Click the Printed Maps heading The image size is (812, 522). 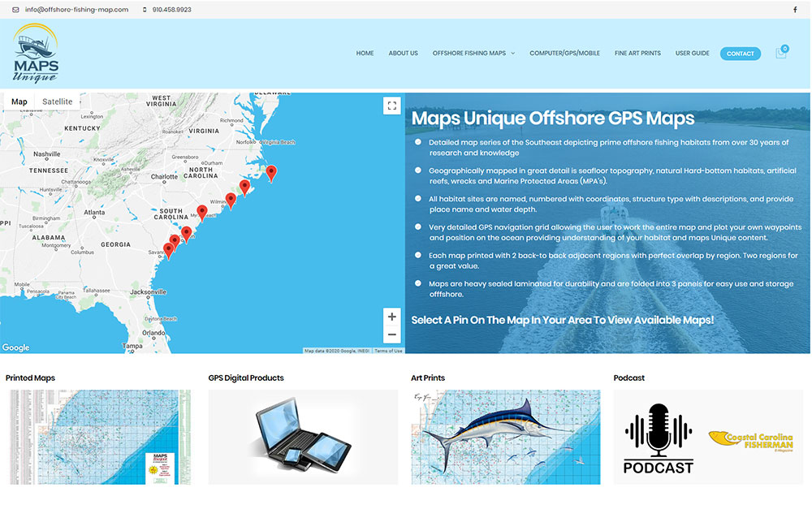pos(30,378)
